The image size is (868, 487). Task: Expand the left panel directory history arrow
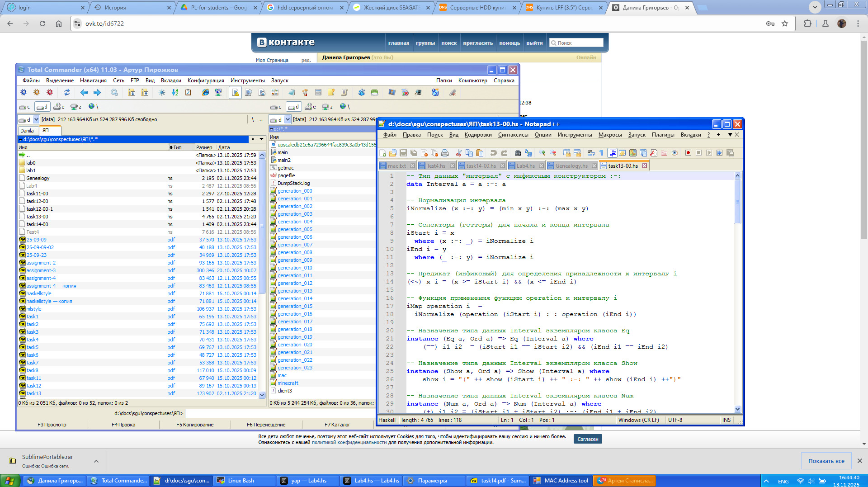click(261, 139)
